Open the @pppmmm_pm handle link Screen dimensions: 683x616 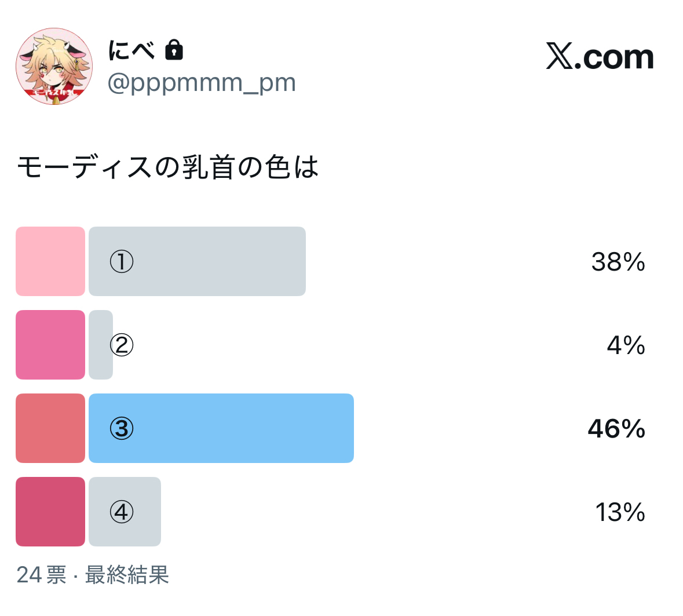coord(202,83)
